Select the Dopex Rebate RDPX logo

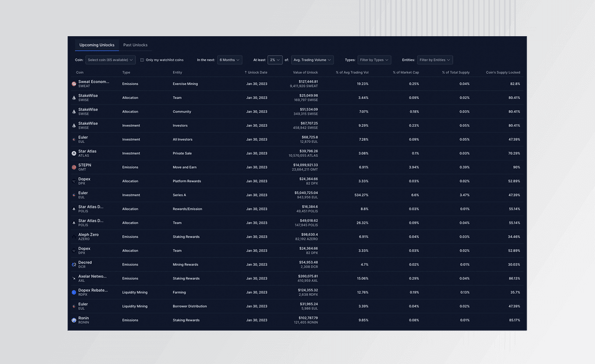point(74,292)
